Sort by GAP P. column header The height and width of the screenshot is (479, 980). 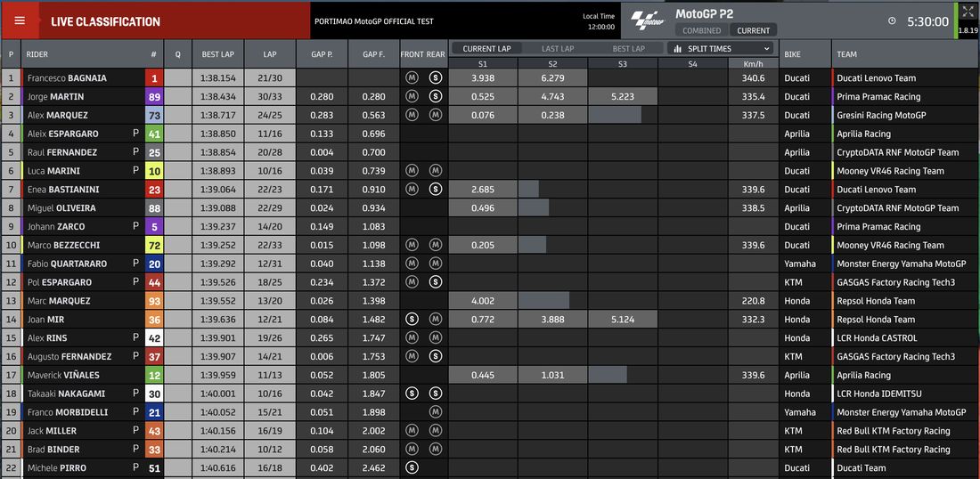tap(322, 54)
